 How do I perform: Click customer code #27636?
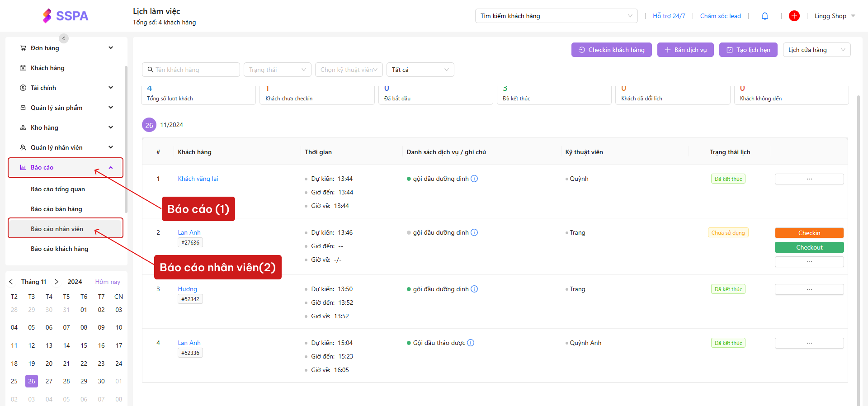(x=190, y=243)
